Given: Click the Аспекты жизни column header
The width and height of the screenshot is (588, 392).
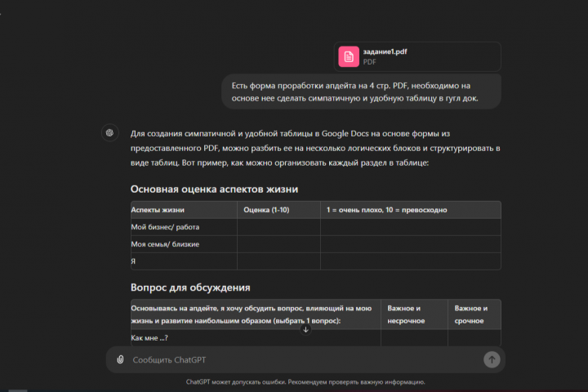Looking at the screenshot, I should (184, 210).
